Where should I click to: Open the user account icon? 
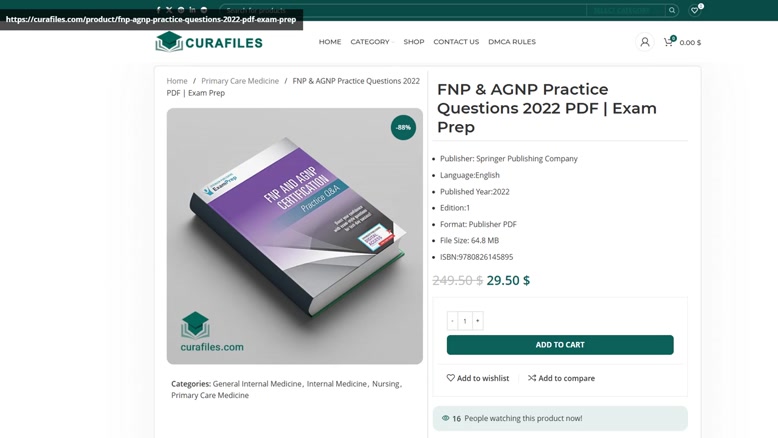pyautogui.click(x=645, y=42)
